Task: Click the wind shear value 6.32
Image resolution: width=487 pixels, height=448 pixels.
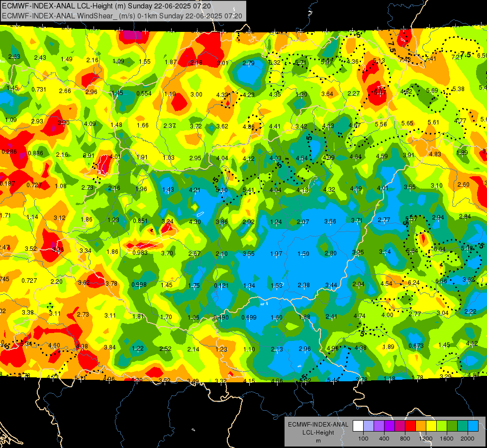Action: (275, 63)
